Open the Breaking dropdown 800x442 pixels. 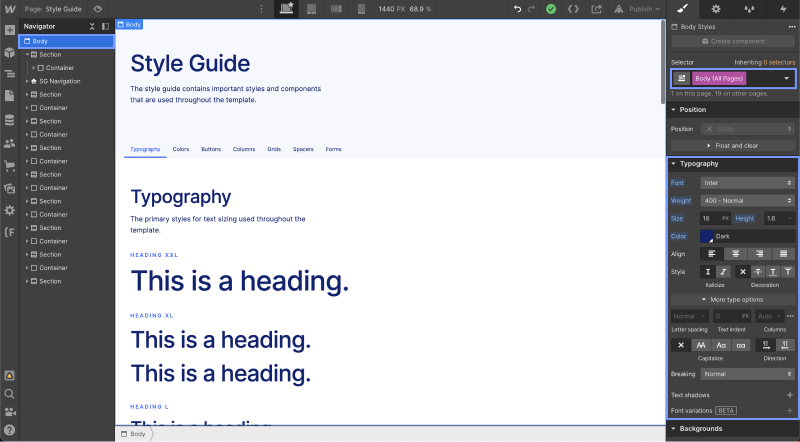[x=747, y=374]
